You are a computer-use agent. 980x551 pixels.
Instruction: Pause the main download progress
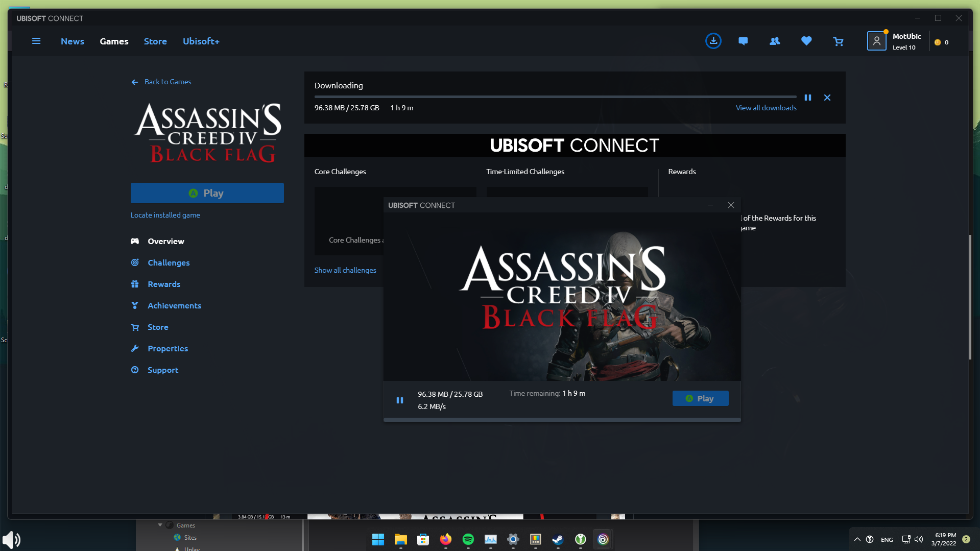pyautogui.click(x=808, y=97)
